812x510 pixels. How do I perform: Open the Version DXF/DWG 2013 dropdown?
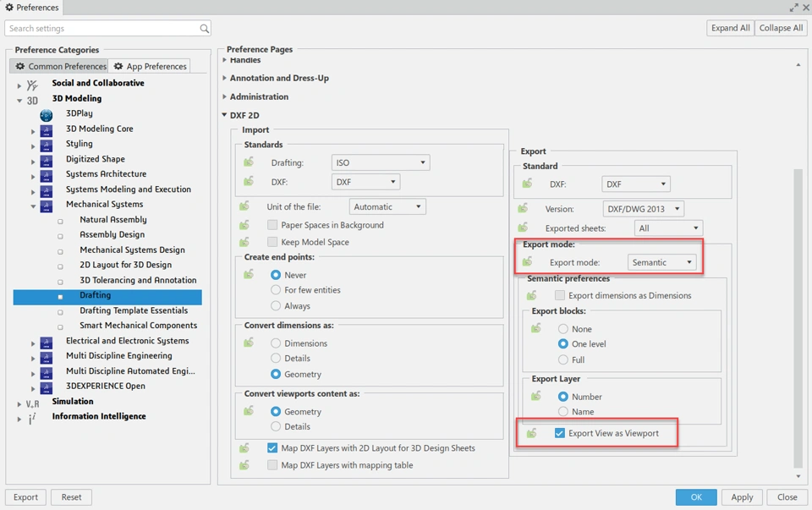643,209
